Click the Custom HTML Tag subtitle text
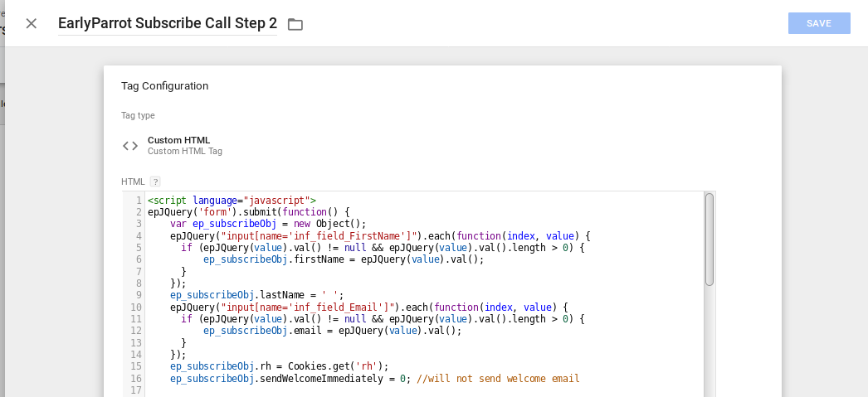This screenshot has height=397, width=868. 185,151
